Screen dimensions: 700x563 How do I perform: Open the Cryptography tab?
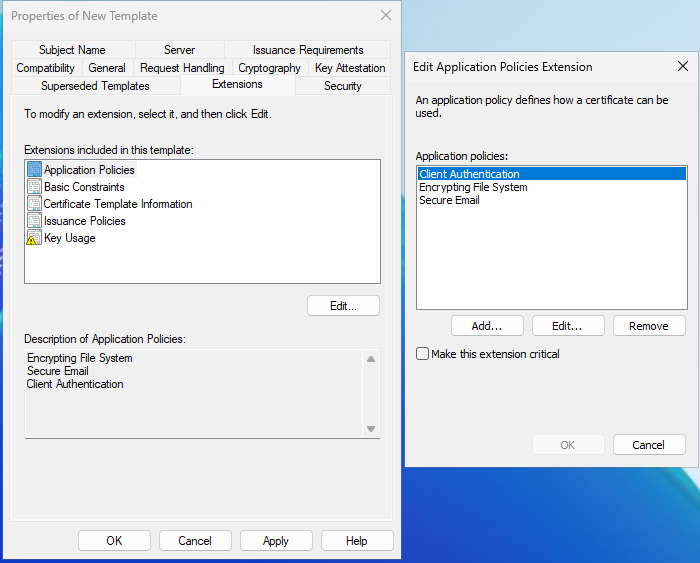pos(269,68)
